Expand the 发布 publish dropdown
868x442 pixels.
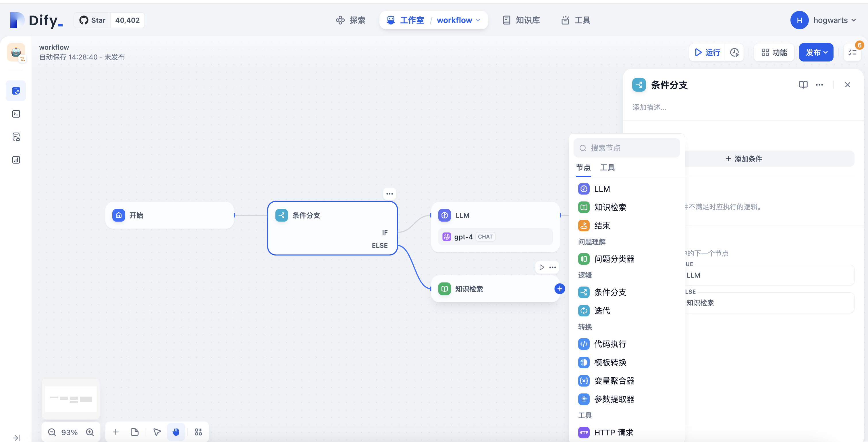click(x=816, y=53)
